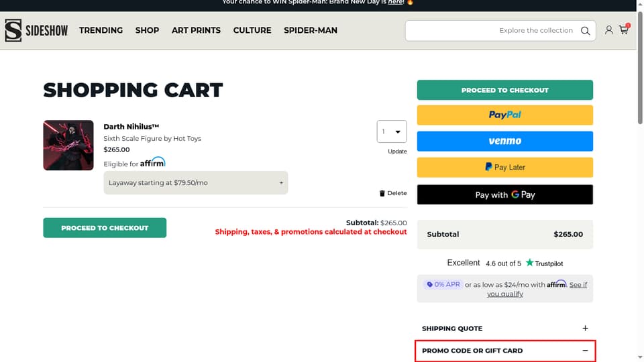This screenshot has width=644, height=362.
Task: Open the quantity dropdown
Action: [x=392, y=131]
